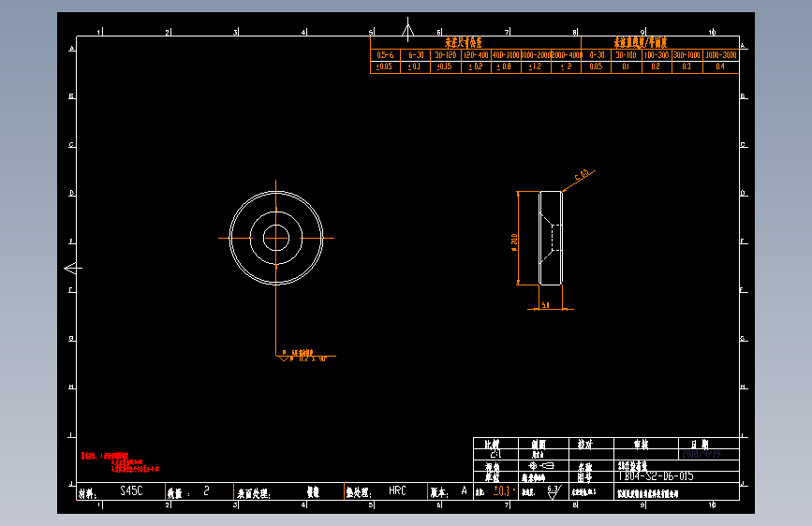Click the "1000-2000" range cell
This screenshot has width=812, height=526.
536,55
